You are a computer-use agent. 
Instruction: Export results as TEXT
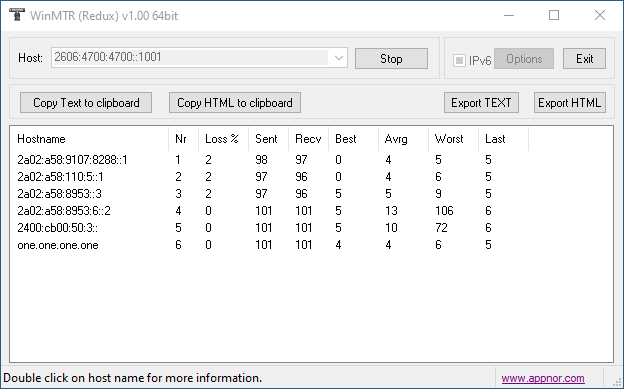481,103
